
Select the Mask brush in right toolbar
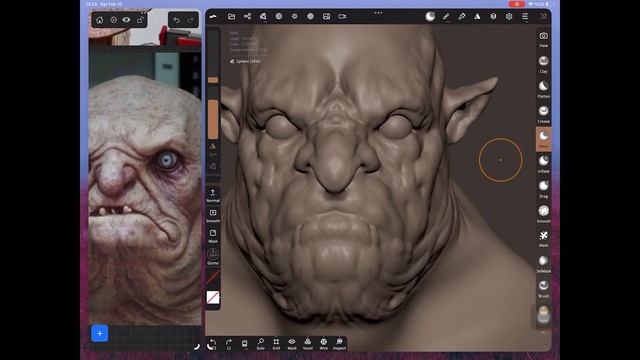pos(543,239)
